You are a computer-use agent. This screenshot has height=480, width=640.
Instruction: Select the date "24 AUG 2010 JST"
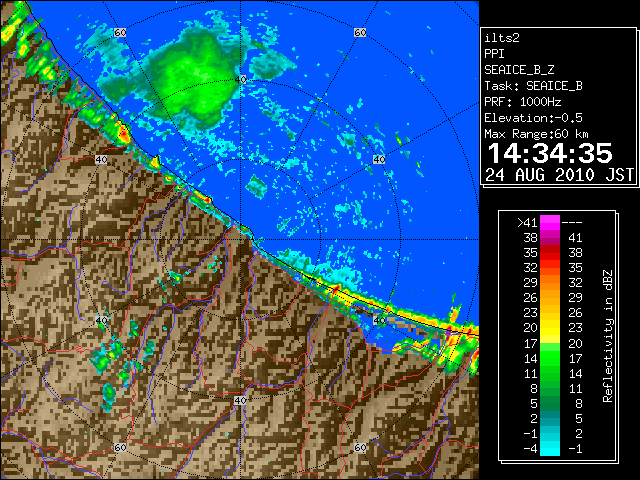pyautogui.click(x=559, y=175)
